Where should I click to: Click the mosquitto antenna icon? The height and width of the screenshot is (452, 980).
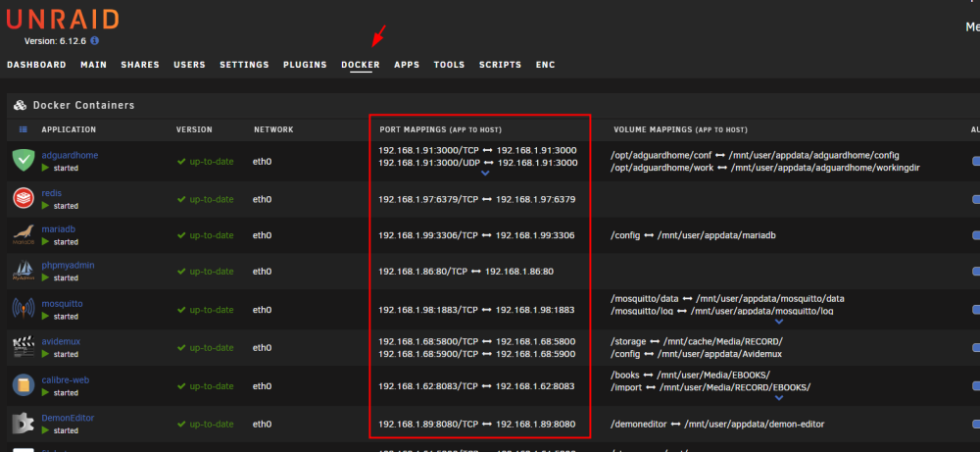(x=24, y=310)
